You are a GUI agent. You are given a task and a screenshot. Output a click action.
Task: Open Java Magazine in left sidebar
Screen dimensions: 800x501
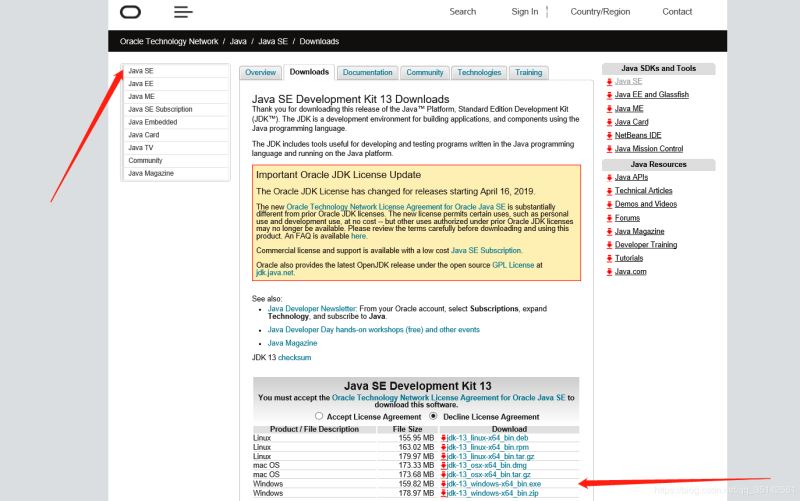[x=177, y=173]
